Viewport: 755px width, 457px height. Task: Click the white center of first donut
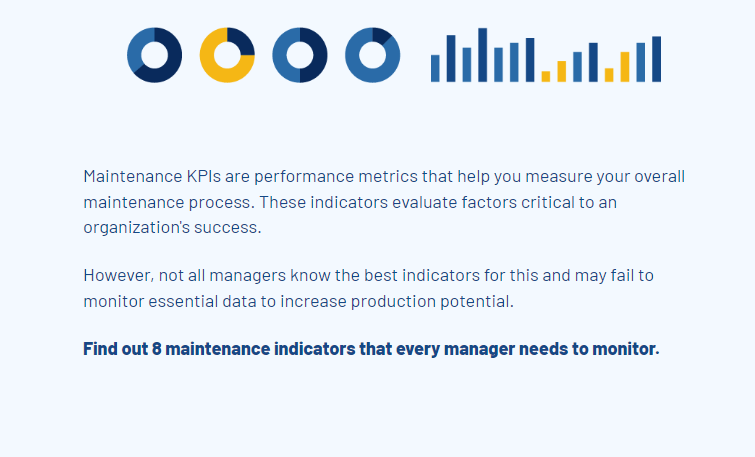(x=155, y=55)
